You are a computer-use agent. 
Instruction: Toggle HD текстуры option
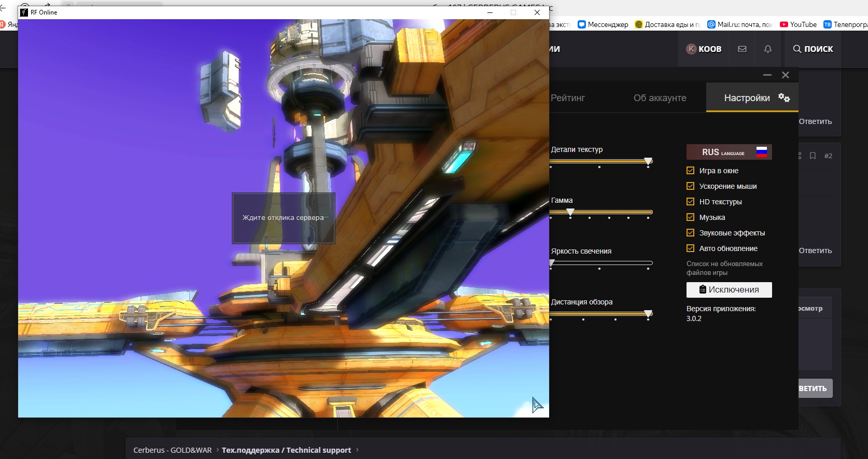coord(691,202)
